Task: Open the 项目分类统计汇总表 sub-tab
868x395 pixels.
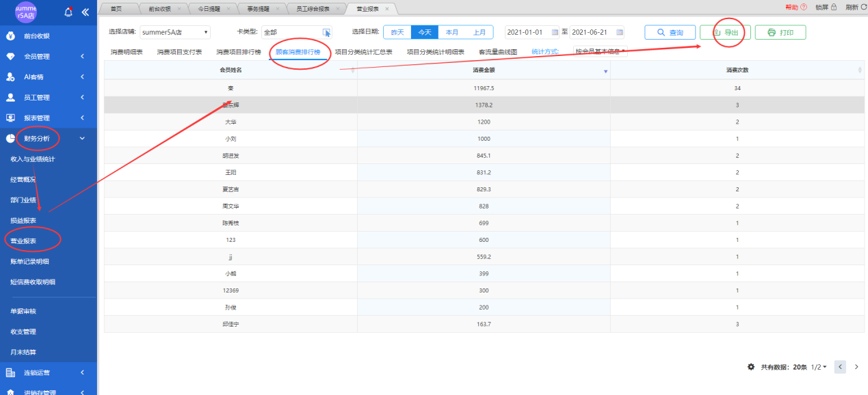Action: click(x=363, y=52)
